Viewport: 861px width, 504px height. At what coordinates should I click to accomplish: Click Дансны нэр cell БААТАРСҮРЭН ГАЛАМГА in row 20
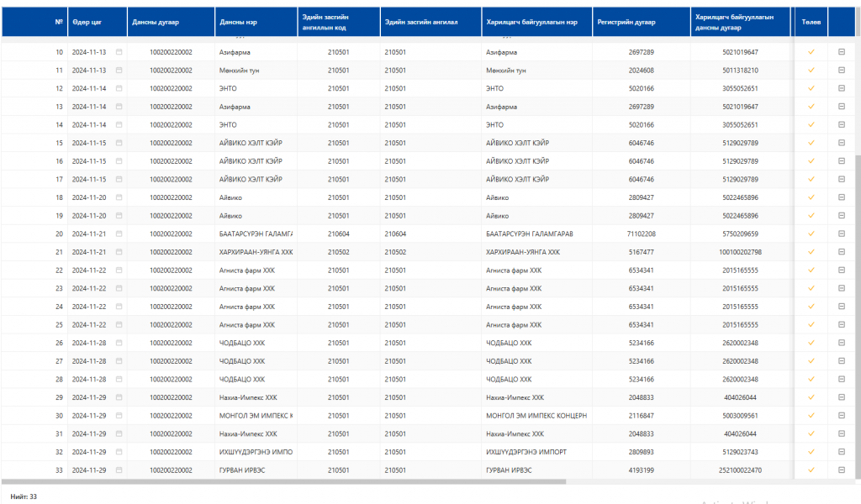click(x=256, y=234)
